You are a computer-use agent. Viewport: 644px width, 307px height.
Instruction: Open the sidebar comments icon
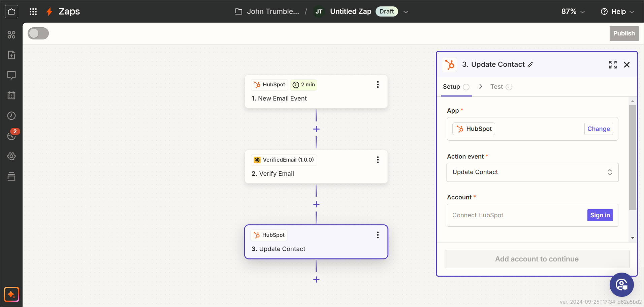(11, 75)
